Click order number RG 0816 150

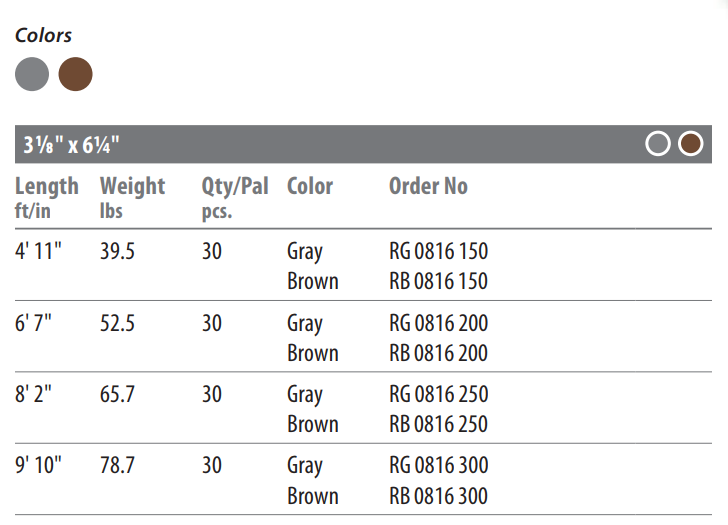point(438,251)
